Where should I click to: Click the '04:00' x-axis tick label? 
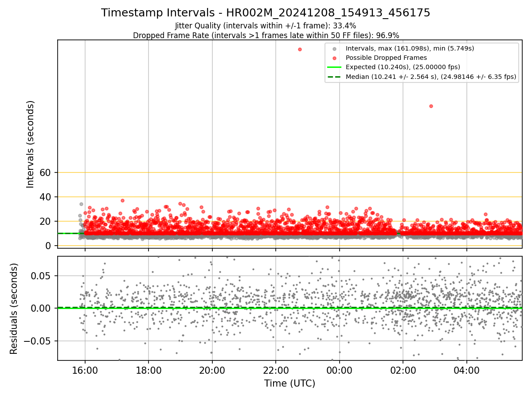pos(466,370)
